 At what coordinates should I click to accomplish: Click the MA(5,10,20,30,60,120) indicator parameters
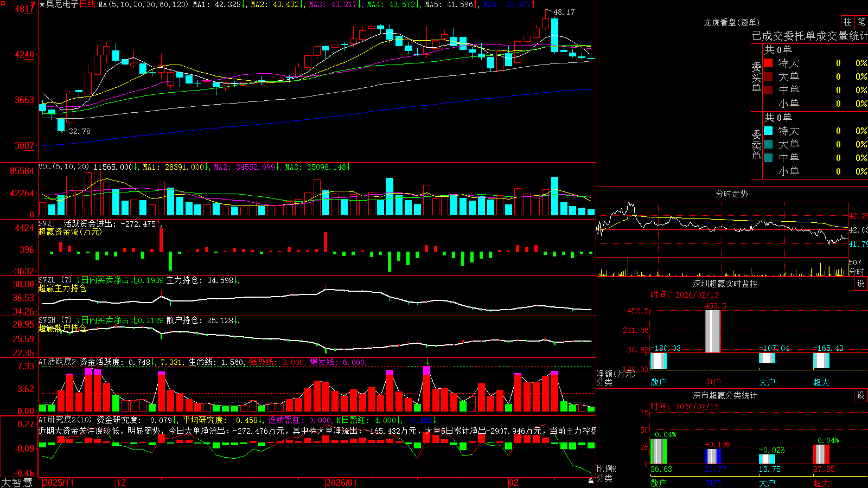point(143,4)
